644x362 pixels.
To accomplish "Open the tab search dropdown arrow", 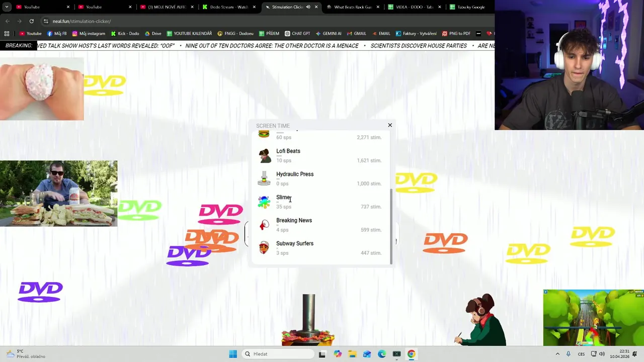I will point(7,7).
